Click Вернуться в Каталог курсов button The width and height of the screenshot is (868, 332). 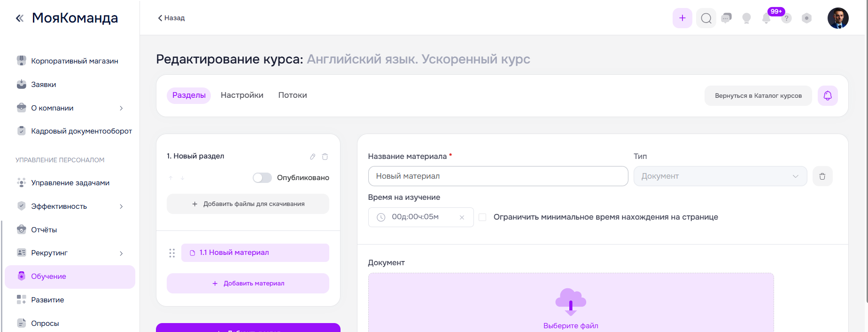pos(758,95)
